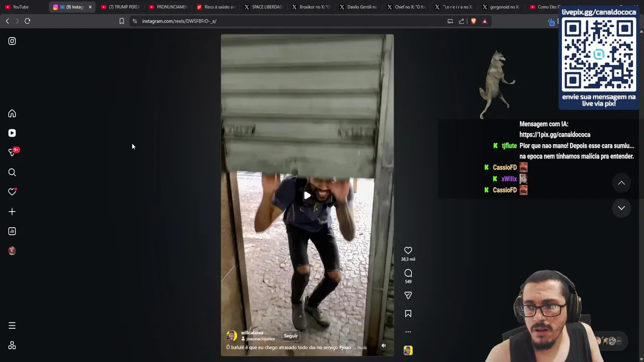The width and height of the screenshot is (644, 362).
Task: Click browser Forward arrow
Action: 17,21
